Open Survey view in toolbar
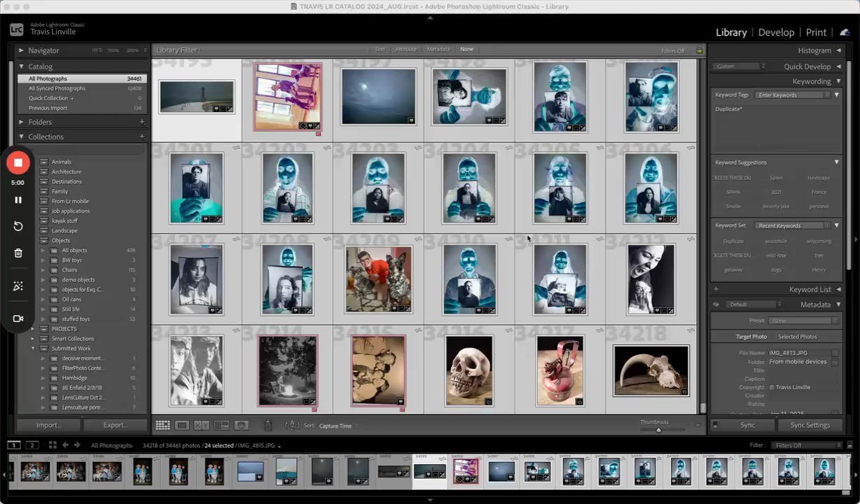The width and height of the screenshot is (860, 504). pos(221,425)
